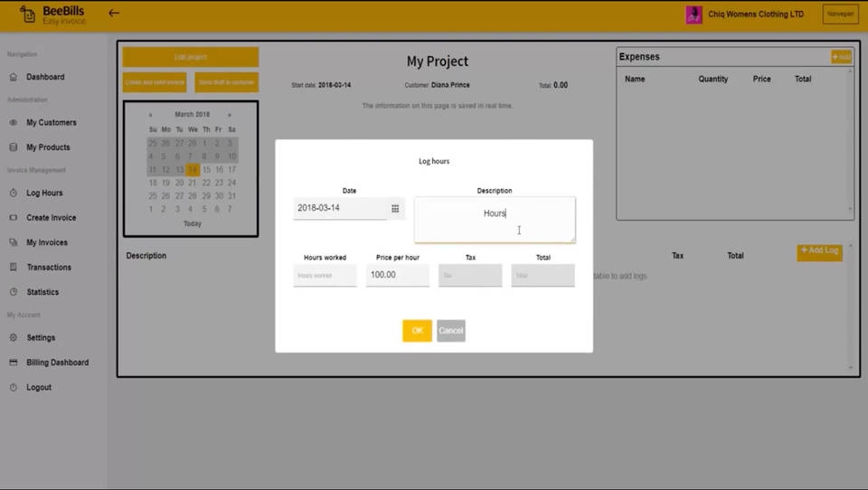Screen dimensions: 868x490
Task: Click the Description text area
Action: [495, 220]
